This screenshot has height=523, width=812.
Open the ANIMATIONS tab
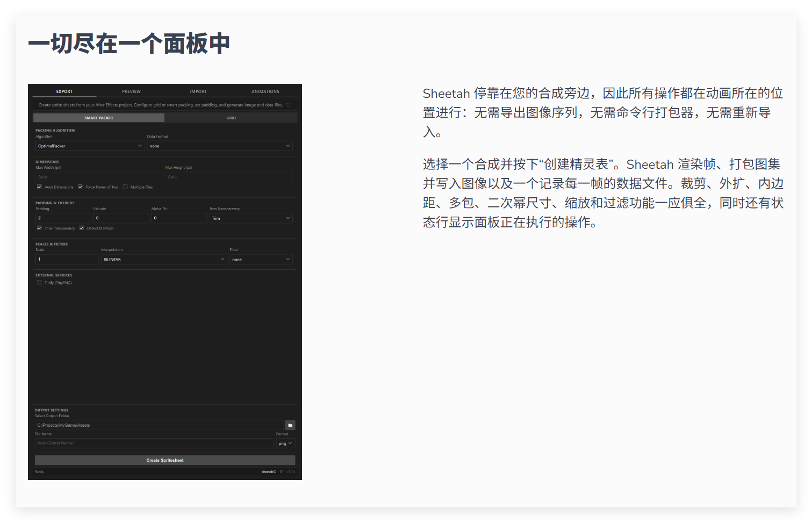pyautogui.click(x=265, y=91)
